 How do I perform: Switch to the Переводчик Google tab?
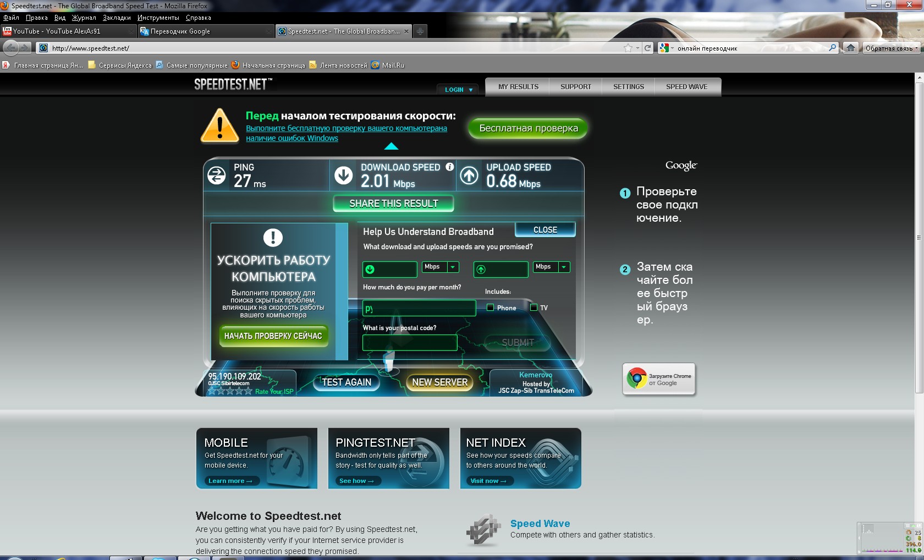206,31
